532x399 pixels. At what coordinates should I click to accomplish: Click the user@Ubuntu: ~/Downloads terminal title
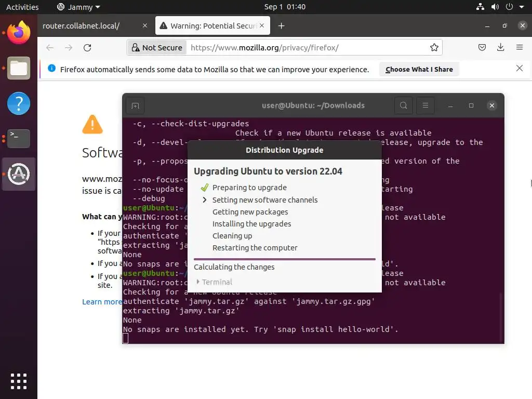[313, 105]
